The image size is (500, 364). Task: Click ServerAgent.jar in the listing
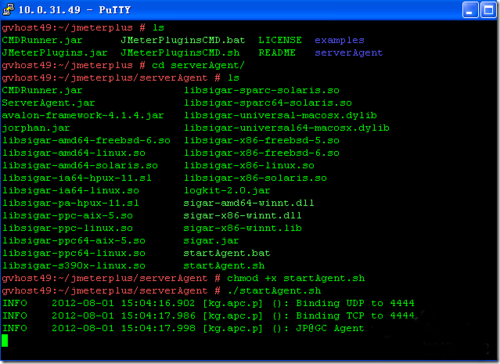click(x=48, y=103)
